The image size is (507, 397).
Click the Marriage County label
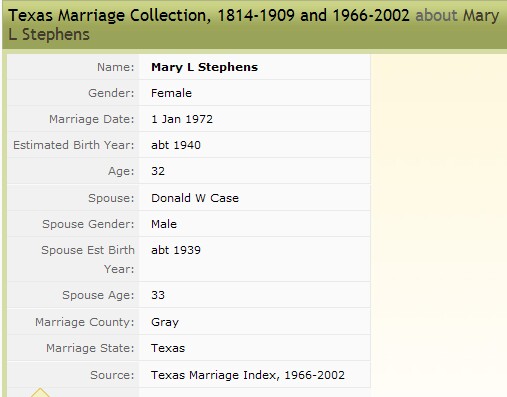point(85,322)
